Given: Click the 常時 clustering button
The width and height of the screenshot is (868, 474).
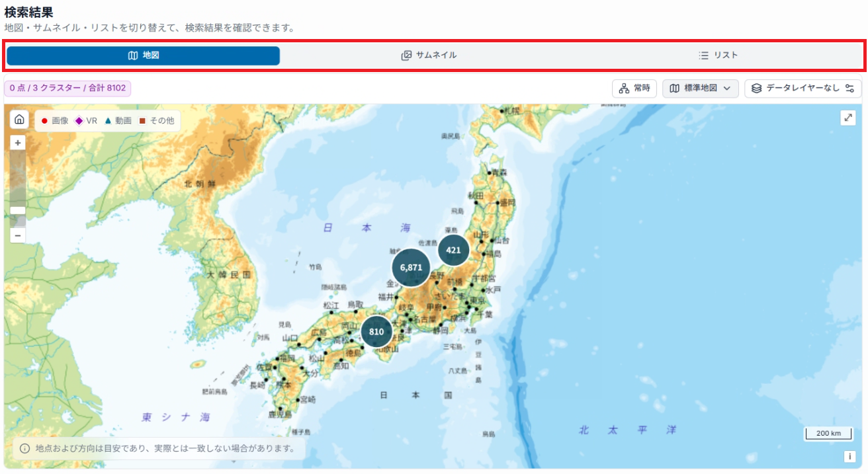Looking at the screenshot, I should point(634,89).
